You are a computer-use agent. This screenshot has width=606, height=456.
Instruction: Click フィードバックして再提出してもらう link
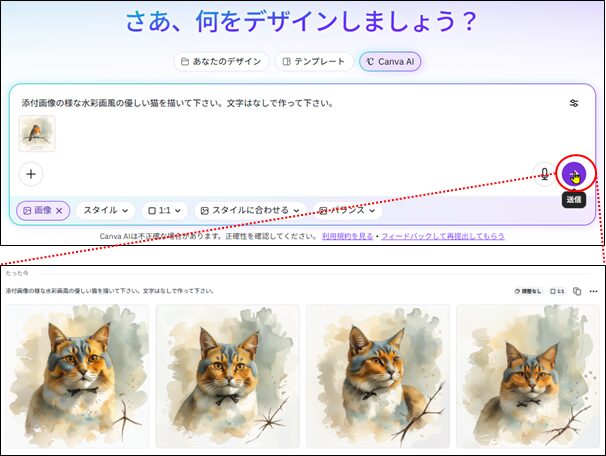tap(442, 236)
